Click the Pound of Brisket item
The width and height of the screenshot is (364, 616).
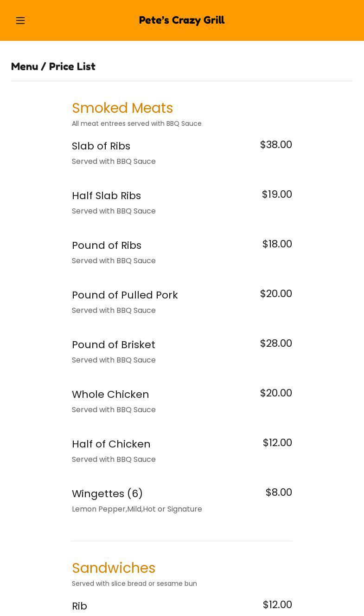click(x=114, y=345)
